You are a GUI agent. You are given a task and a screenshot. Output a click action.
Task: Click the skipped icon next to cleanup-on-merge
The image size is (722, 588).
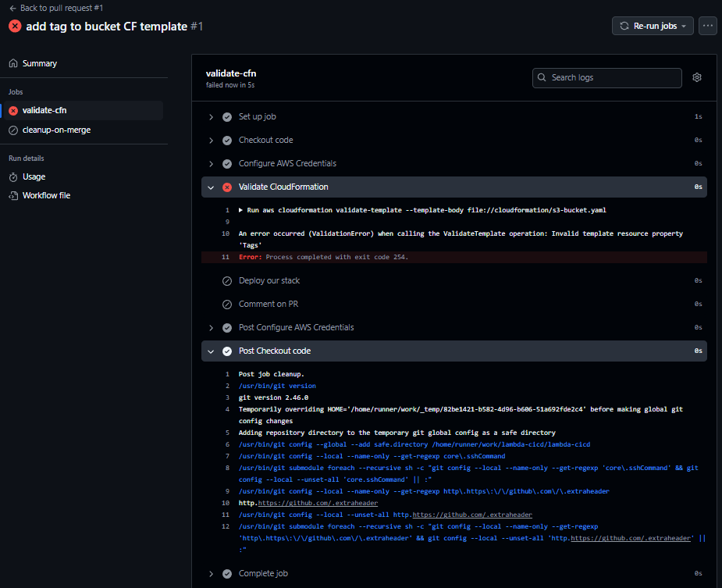[13, 130]
